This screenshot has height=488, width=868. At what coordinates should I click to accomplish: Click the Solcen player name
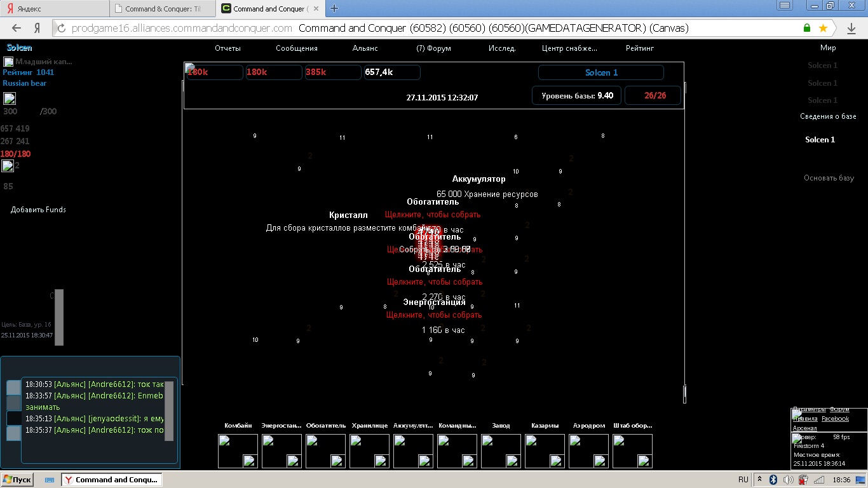19,48
